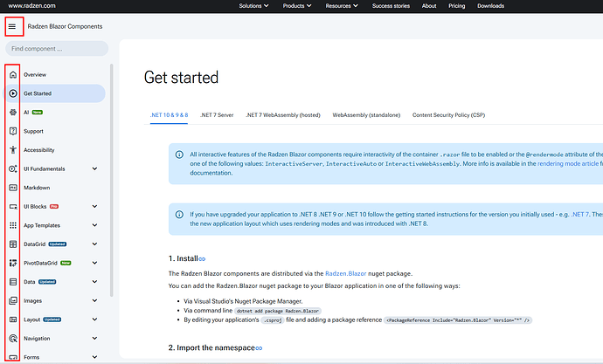Click the AI chip icon in sidebar

[x=12, y=113]
